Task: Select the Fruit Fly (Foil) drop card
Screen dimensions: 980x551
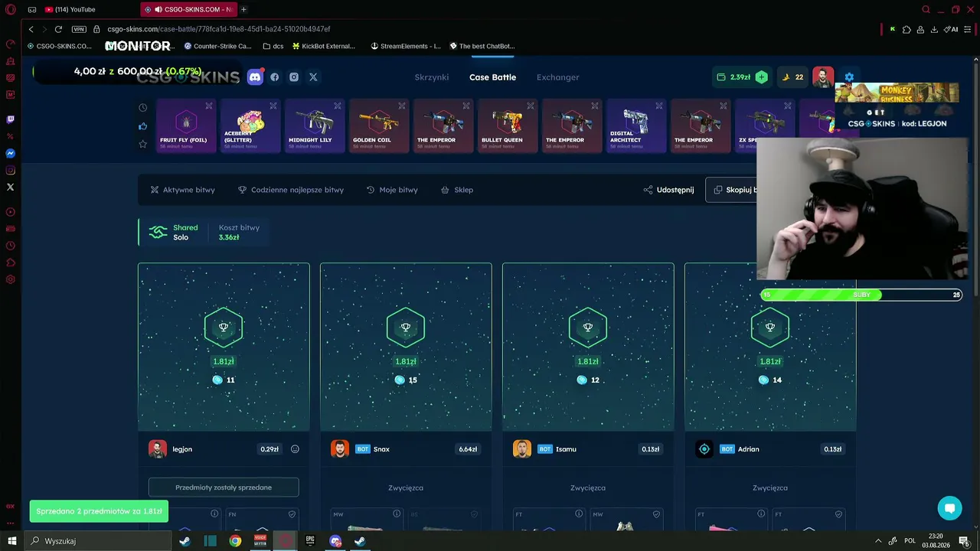Action: [x=186, y=126]
